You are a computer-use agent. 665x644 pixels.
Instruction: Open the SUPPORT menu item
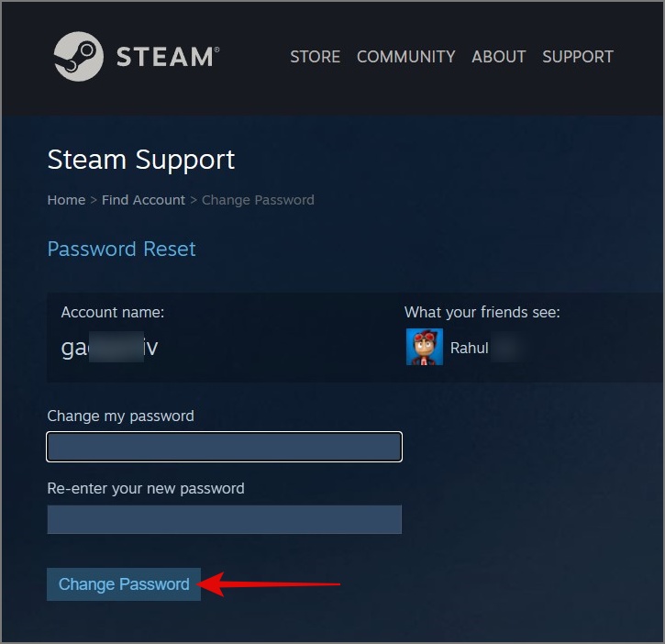point(578,57)
